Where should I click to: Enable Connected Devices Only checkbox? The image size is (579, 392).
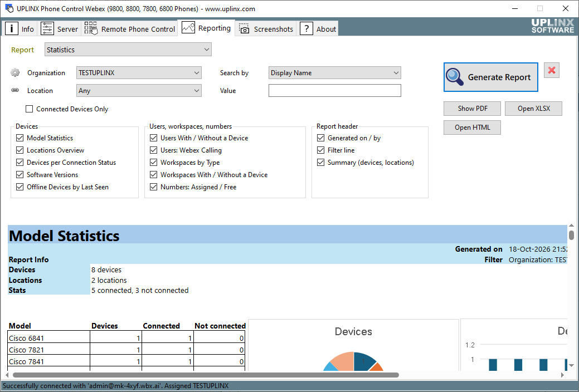pyautogui.click(x=29, y=109)
